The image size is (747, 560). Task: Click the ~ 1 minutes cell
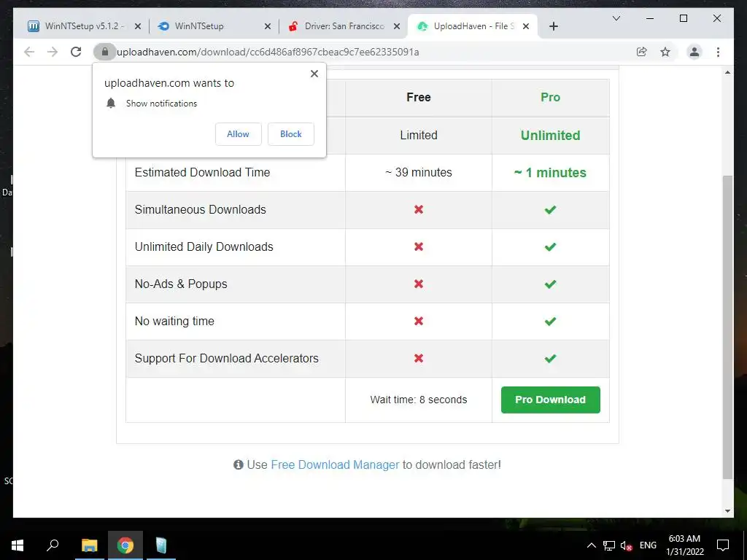click(550, 172)
